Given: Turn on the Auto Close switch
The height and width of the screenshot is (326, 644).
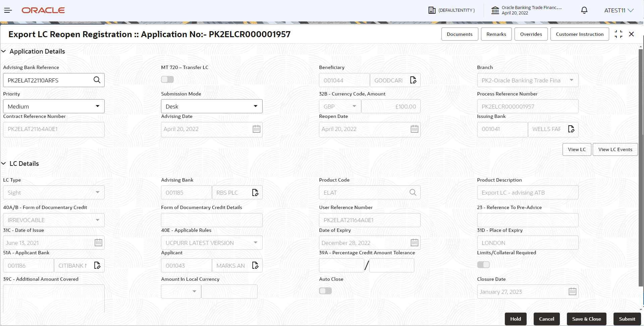Looking at the screenshot, I should (325, 291).
